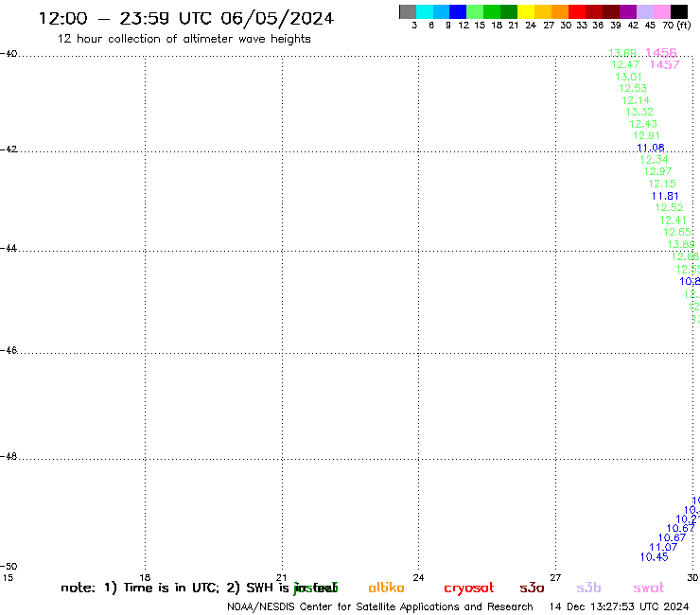Click the pure blue swatch in legend
Viewport: 700px width, 615px height.
click(x=459, y=11)
